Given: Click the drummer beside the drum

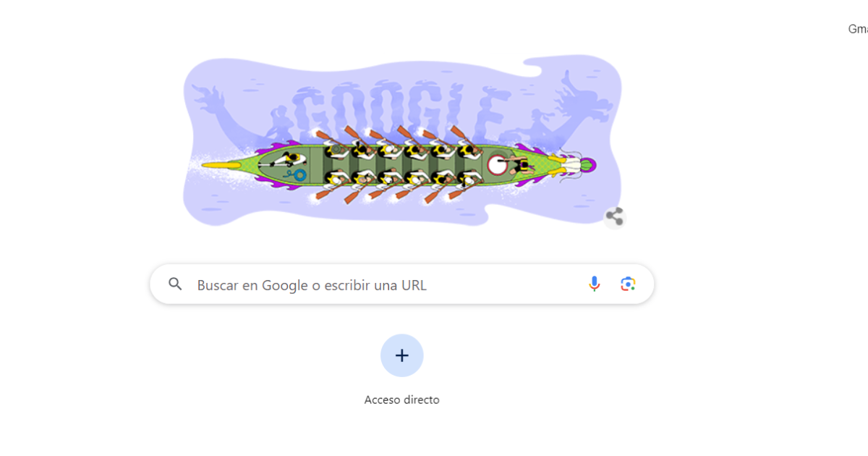Looking at the screenshot, I should point(519,166).
